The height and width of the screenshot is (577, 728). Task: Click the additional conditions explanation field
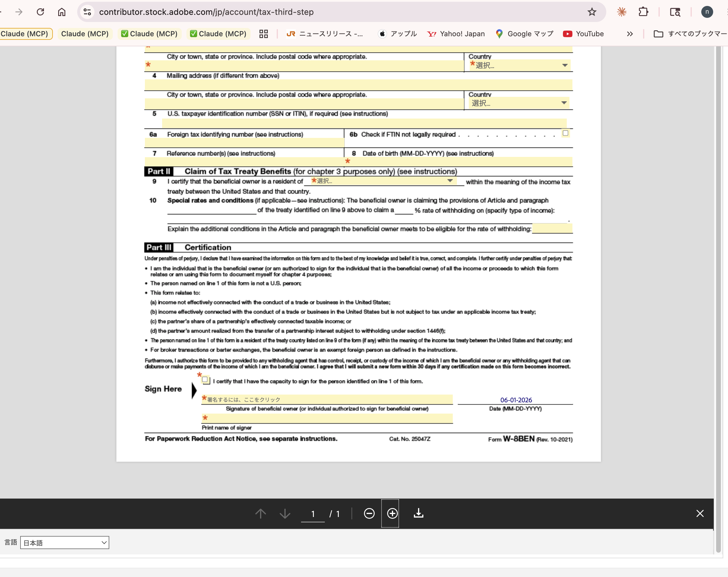(x=552, y=229)
